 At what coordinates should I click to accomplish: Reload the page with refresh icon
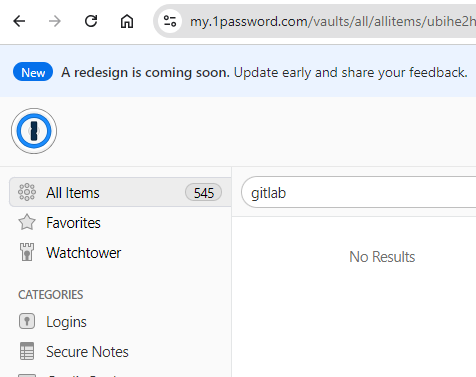click(x=91, y=21)
